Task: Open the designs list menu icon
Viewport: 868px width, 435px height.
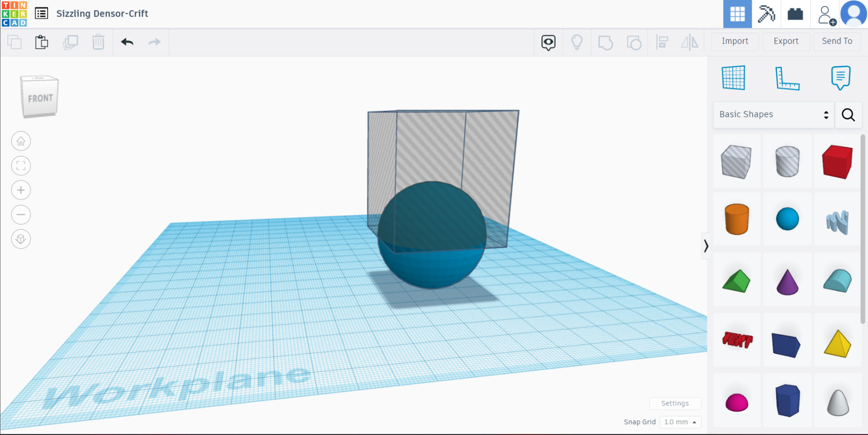Action: 41,14
